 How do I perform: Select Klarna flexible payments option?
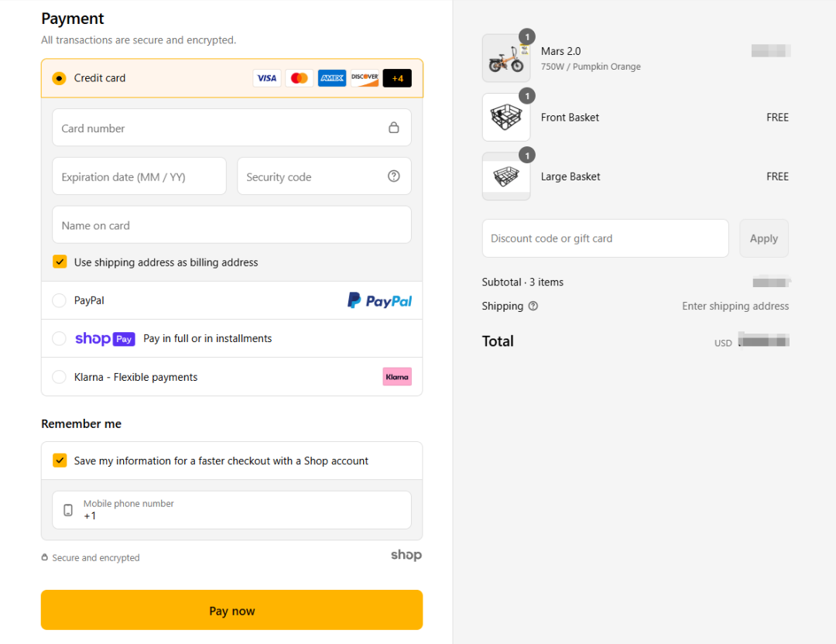59,377
